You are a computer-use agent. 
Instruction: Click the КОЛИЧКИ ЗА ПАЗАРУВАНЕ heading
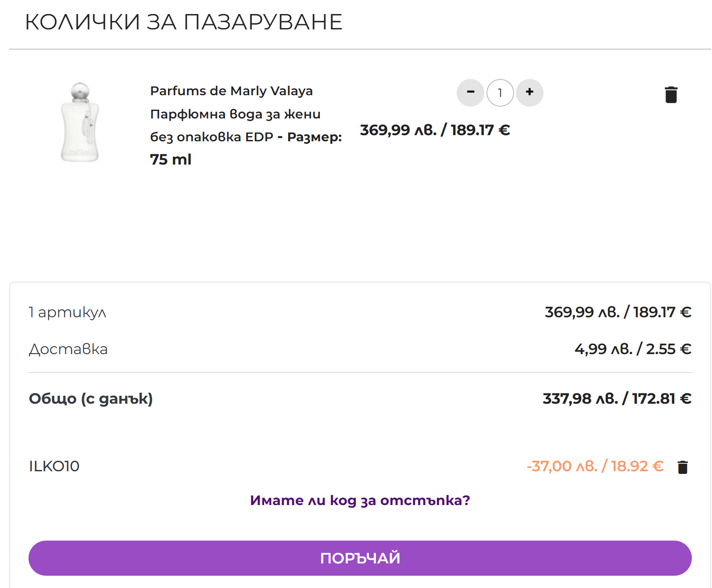[x=183, y=22]
